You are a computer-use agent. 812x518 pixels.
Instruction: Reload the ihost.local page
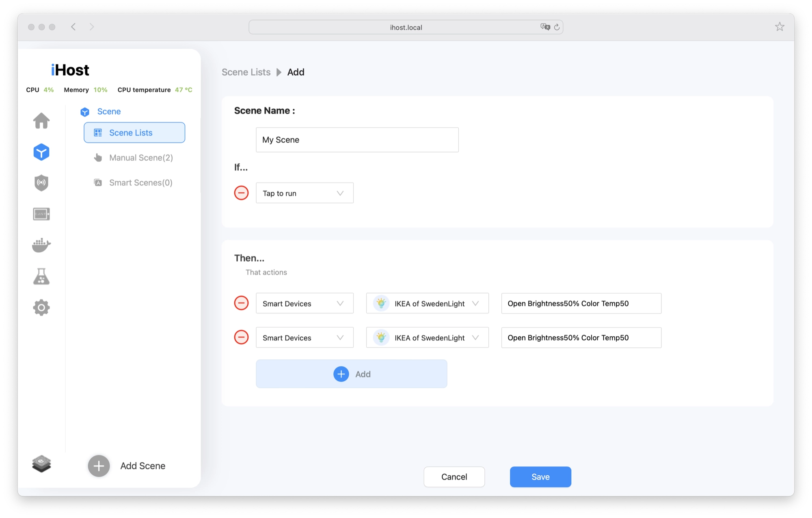click(557, 27)
